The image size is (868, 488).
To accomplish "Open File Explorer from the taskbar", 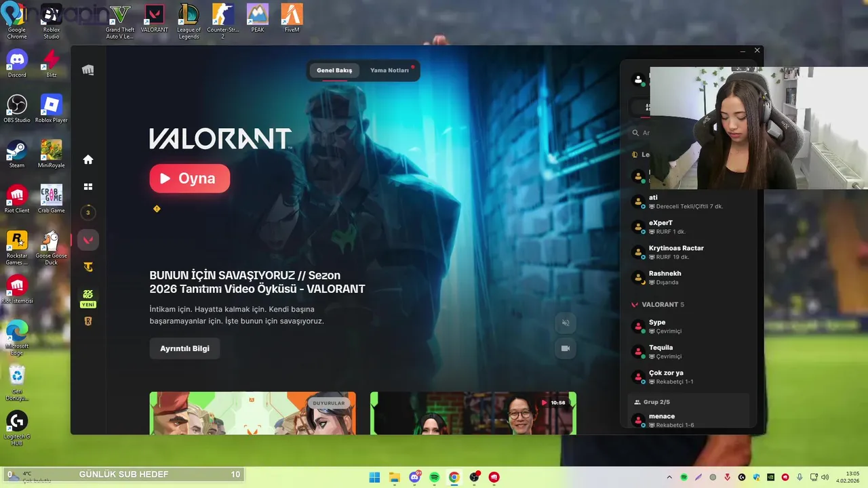I will 395,477.
